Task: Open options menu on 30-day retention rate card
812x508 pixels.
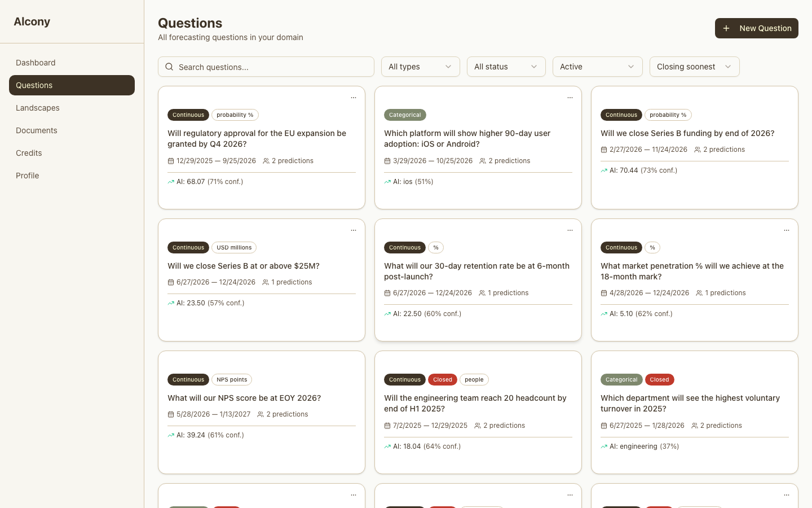Action: (570, 230)
